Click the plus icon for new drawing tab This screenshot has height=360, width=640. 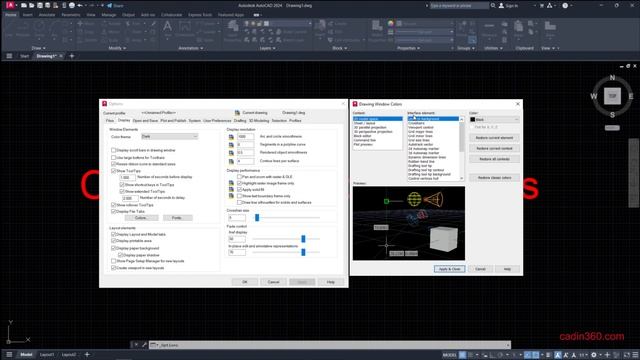72,56
